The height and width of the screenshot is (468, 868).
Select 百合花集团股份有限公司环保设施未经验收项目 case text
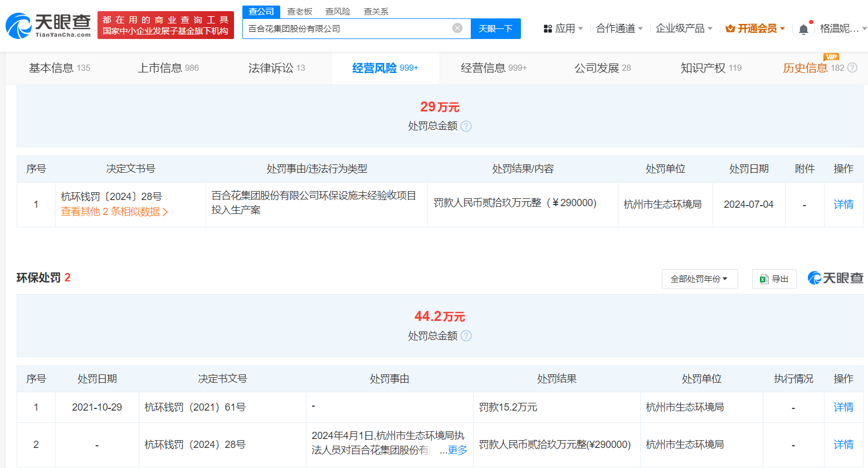[x=314, y=203]
